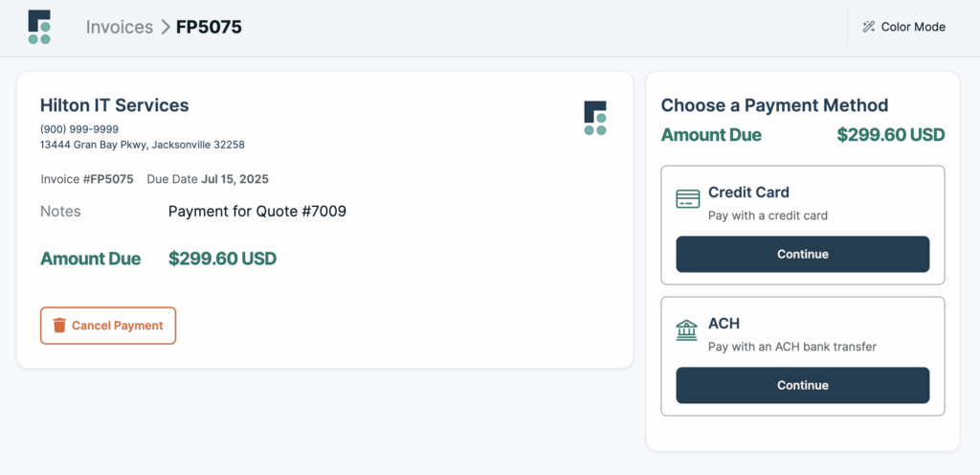Select the ACH payment option heading

(724, 324)
